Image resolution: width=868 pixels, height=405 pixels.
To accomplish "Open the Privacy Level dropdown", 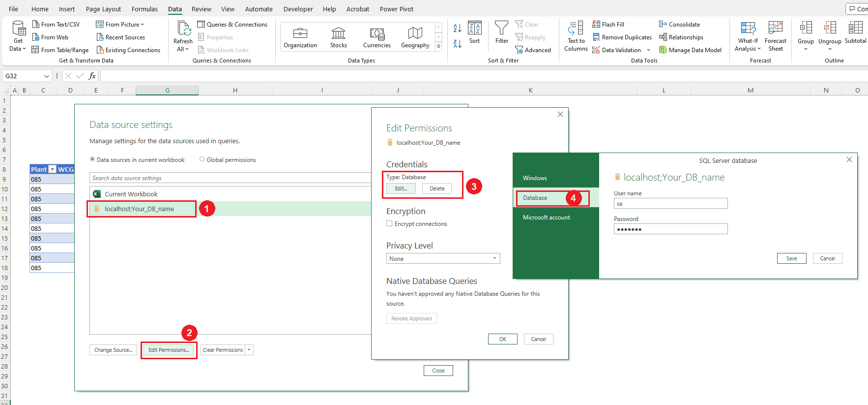I will click(443, 258).
